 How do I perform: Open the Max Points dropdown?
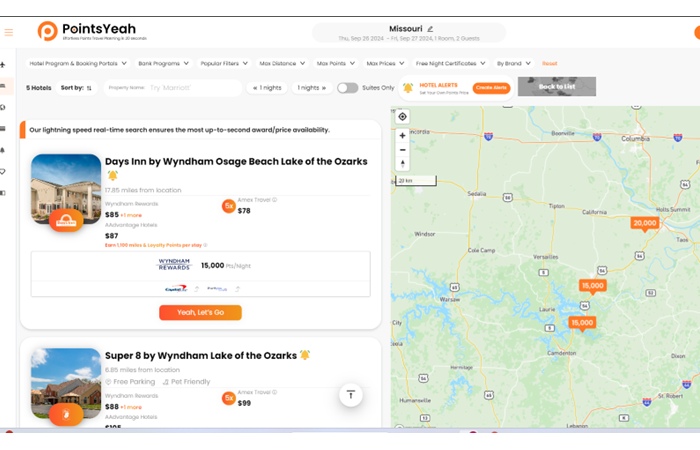336,63
